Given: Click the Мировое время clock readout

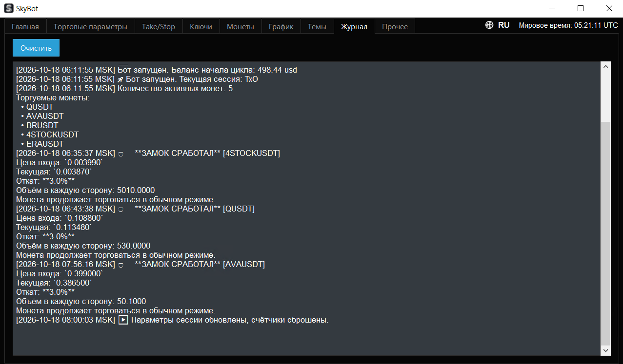Looking at the screenshot, I should (x=568, y=25).
